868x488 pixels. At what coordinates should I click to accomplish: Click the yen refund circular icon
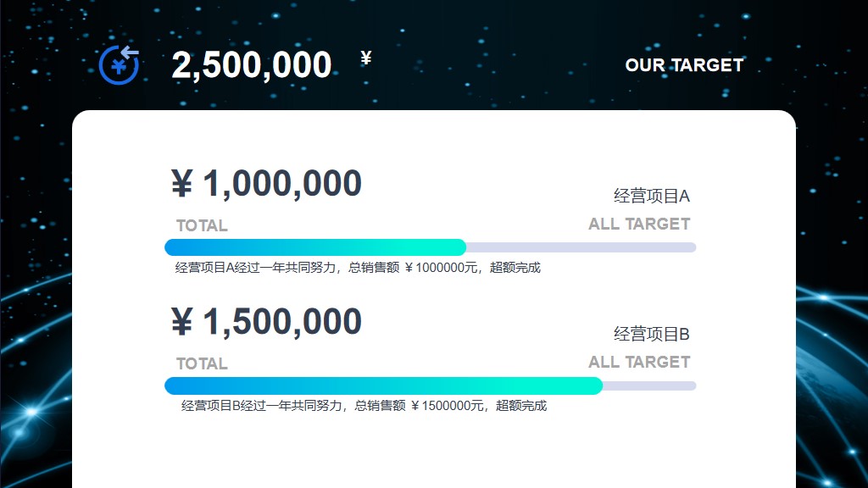coord(119,64)
